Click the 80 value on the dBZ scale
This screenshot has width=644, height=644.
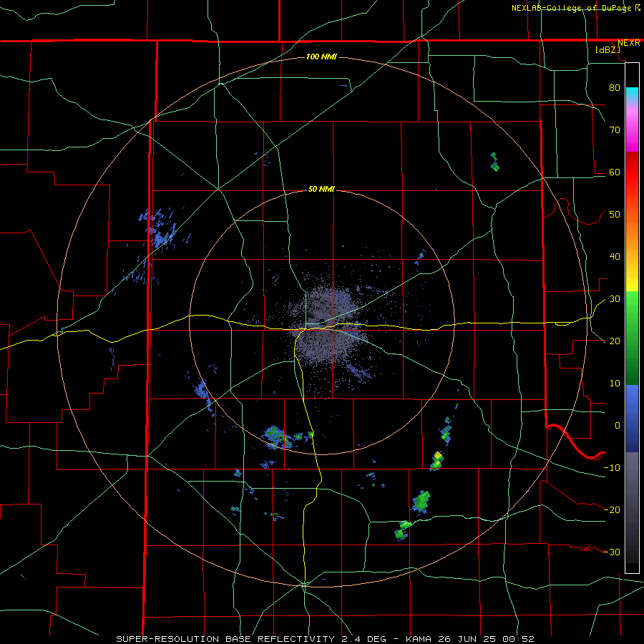coord(615,87)
